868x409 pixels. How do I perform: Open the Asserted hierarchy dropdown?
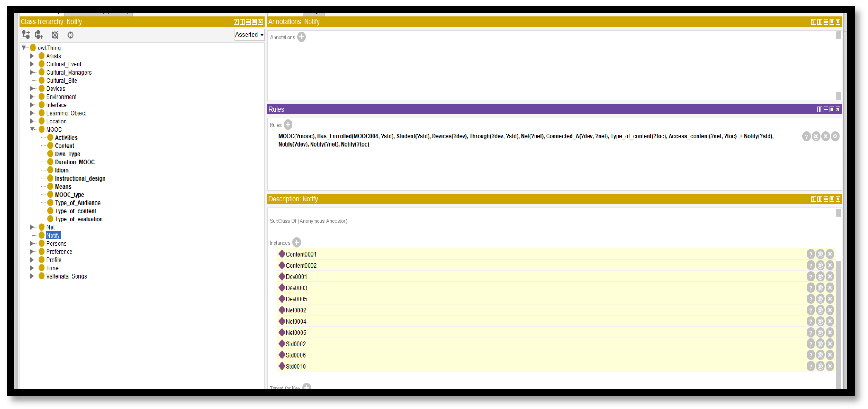click(249, 35)
